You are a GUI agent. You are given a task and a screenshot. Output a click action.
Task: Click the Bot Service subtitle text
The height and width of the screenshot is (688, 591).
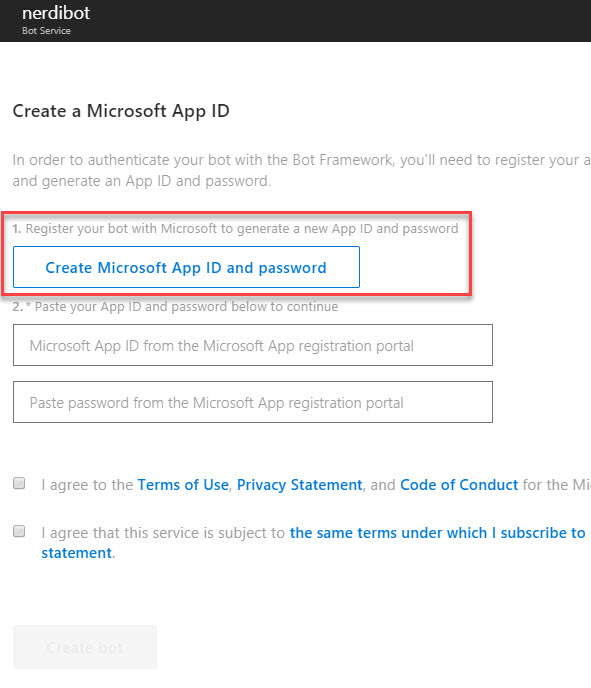click(46, 31)
